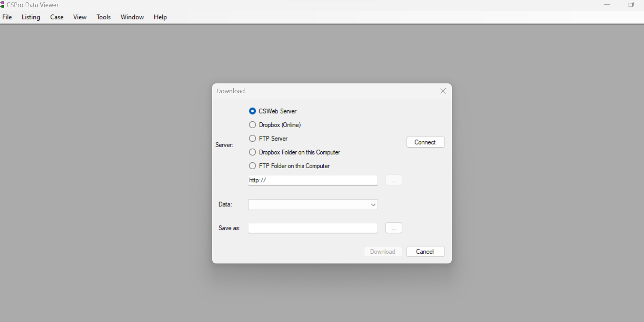Image resolution: width=644 pixels, height=322 pixels.
Task: Expand the Data dropdown list
Action: (373, 205)
